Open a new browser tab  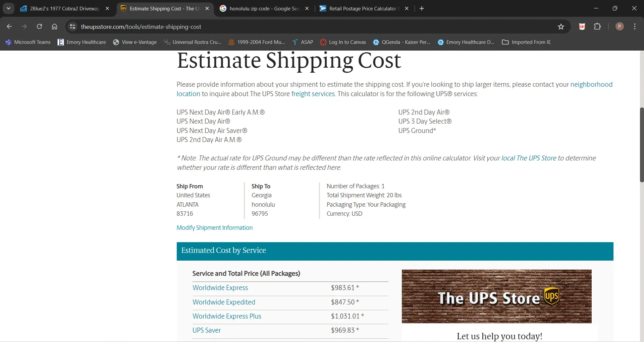tap(422, 9)
